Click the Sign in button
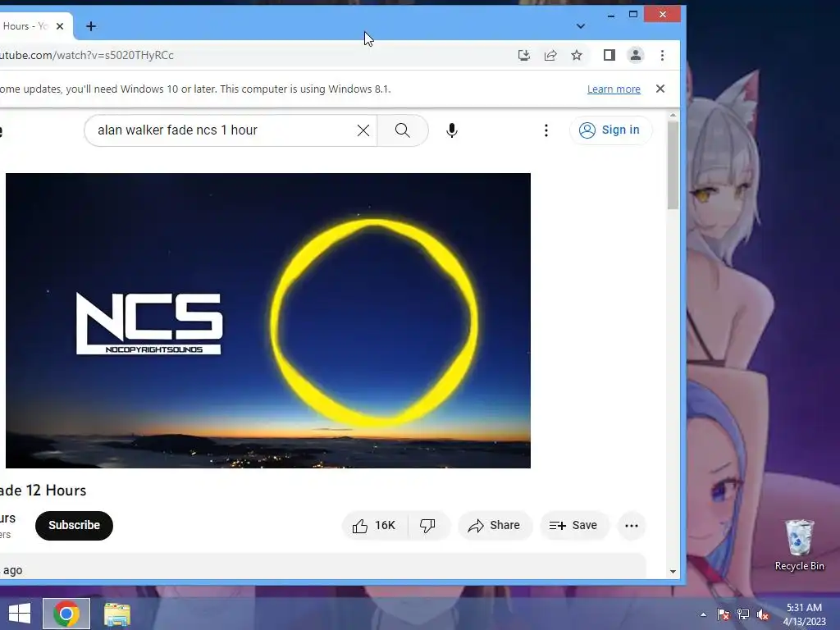This screenshot has height=630, width=840. point(610,130)
